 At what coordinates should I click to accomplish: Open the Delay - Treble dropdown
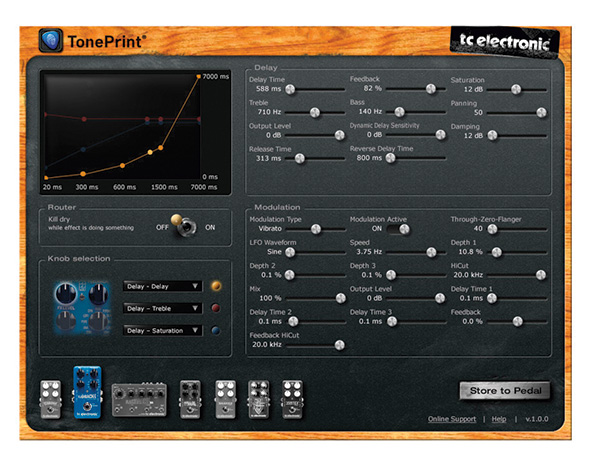(162, 308)
